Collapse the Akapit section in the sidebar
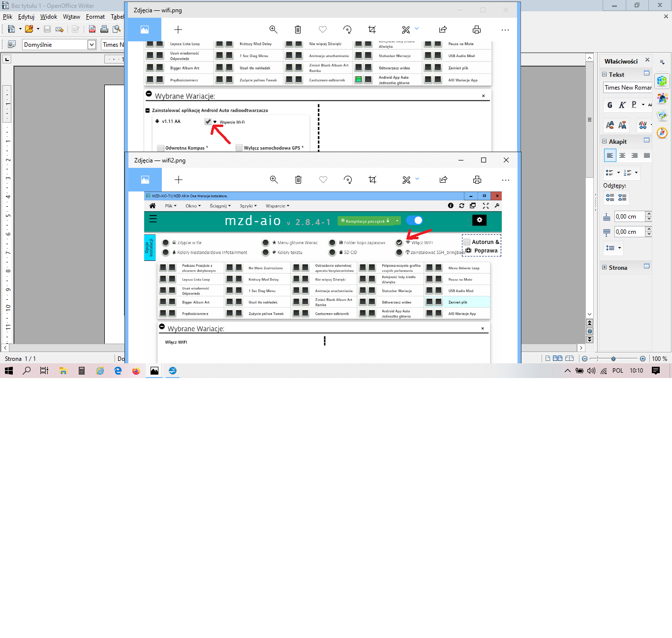 (x=604, y=141)
